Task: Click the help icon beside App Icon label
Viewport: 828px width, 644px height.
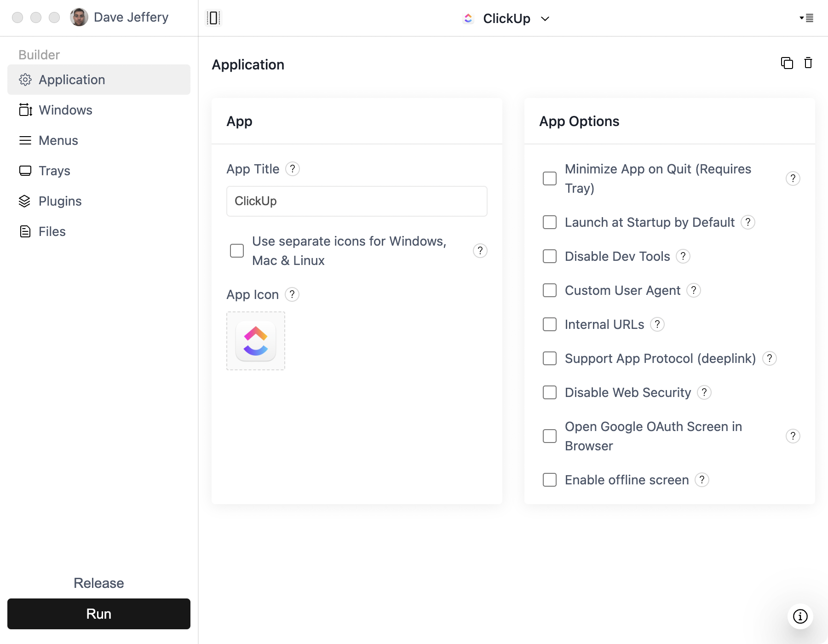Action: coord(292,294)
